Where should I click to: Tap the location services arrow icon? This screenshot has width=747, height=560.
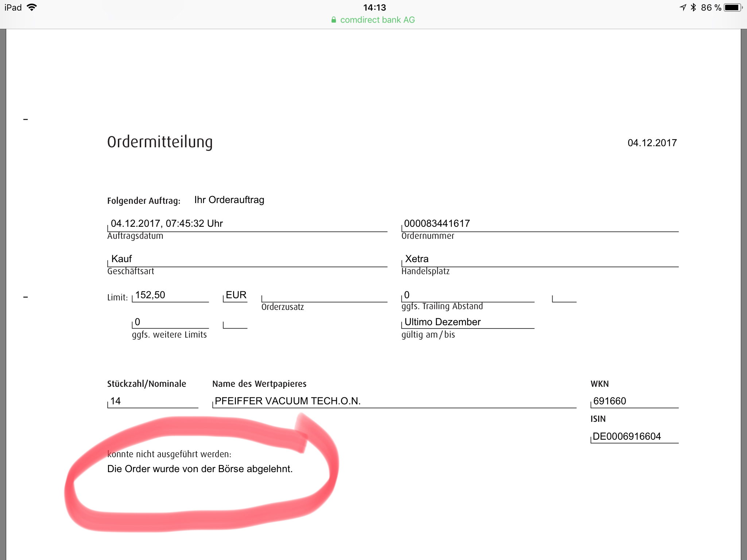pyautogui.click(x=683, y=7)
